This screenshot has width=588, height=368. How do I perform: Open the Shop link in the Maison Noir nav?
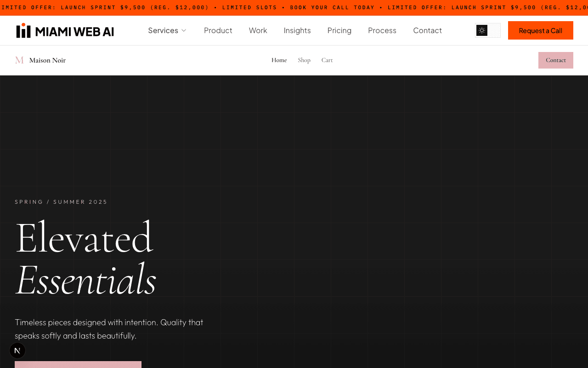click(304, 60)
